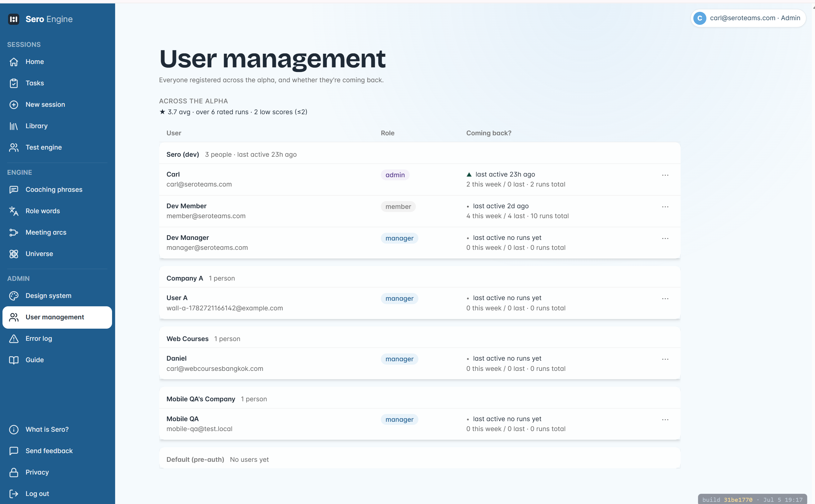Image resolution: width=815 pixels, height=504 pixels.
Task: Click the New session plus icon
Action: click(14, 105)
